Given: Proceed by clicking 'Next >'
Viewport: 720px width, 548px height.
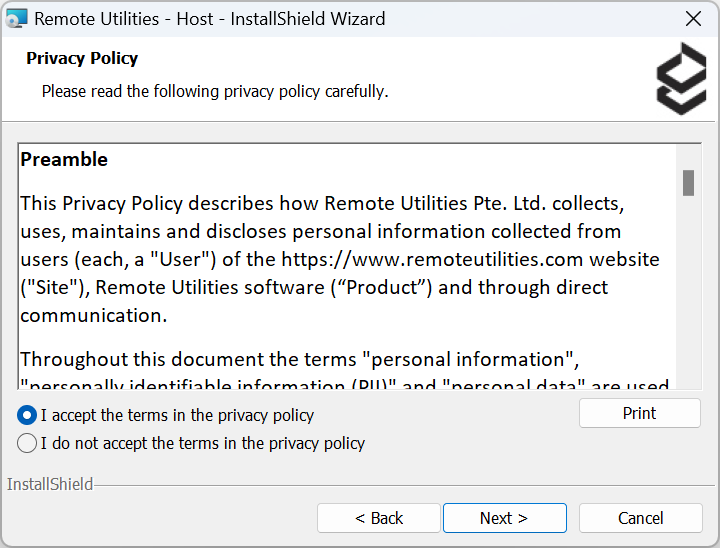Looking at the screenshot, I should point(504,518).
